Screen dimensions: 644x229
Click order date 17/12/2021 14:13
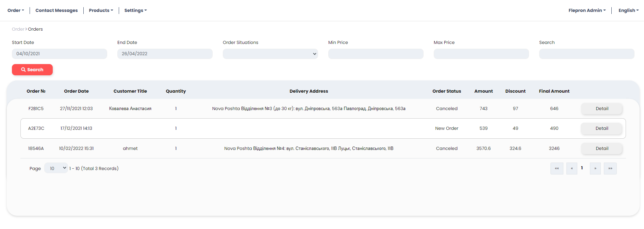[76, 128]
